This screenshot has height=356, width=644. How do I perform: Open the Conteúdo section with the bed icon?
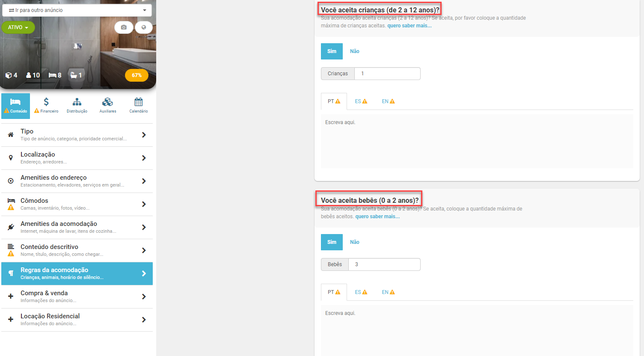[15, 106]
